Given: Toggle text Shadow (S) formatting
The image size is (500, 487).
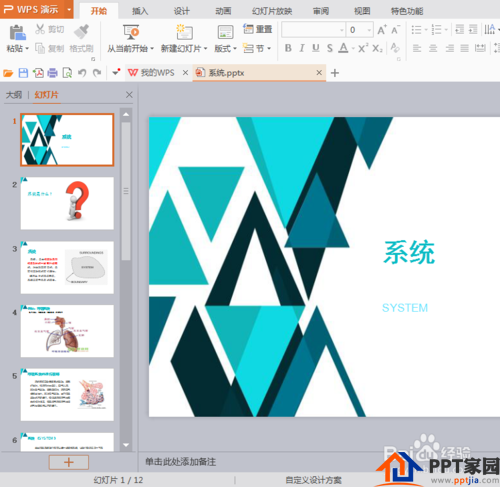Looking at the screenshot, I should point(330,48).
